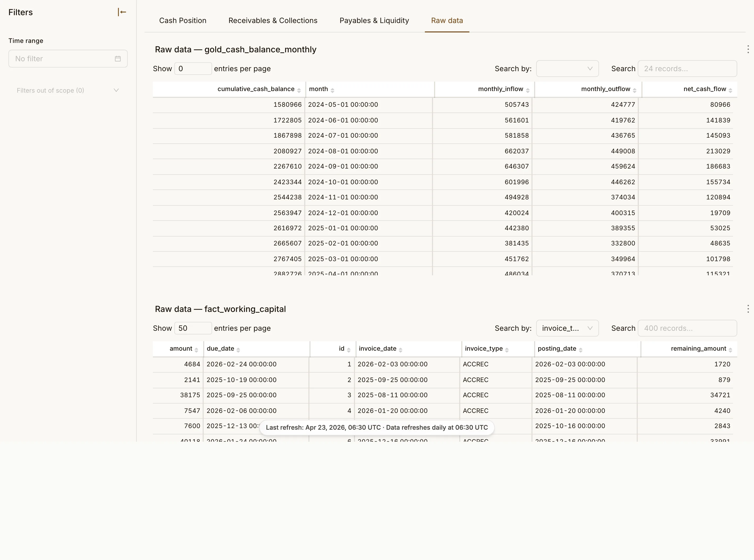This screenshot has width=754, height=560.
Task: Open Search by dropdown for cash balance table
Action: pyautogui.click(x=567, y=69)
